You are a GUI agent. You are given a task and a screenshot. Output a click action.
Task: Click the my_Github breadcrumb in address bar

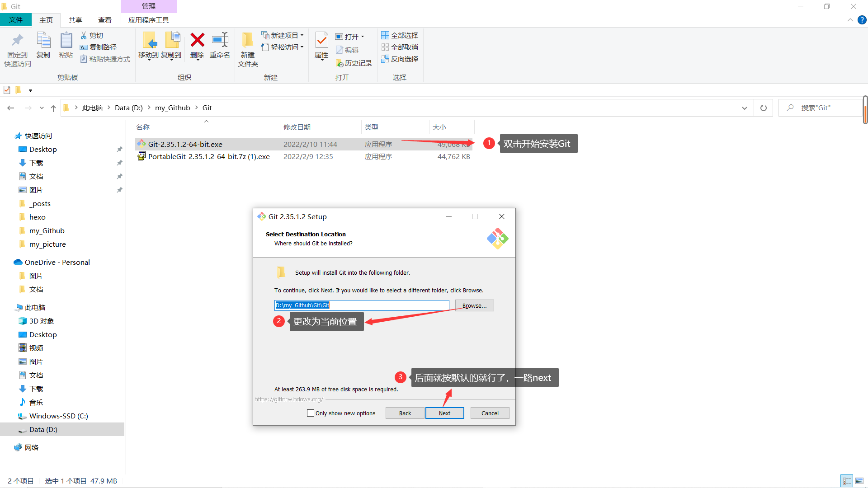pos(173,108)
